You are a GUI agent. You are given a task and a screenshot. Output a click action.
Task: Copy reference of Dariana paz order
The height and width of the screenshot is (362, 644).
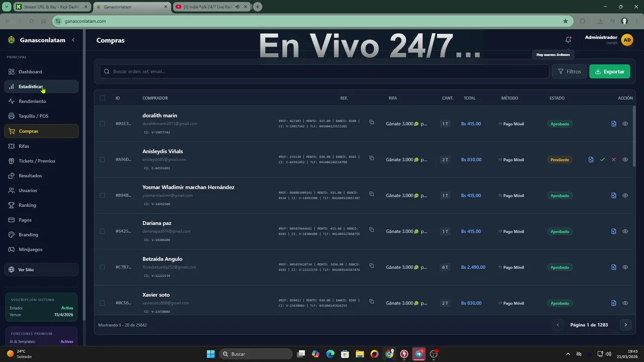pyautogui.click(x=371, y=230)
